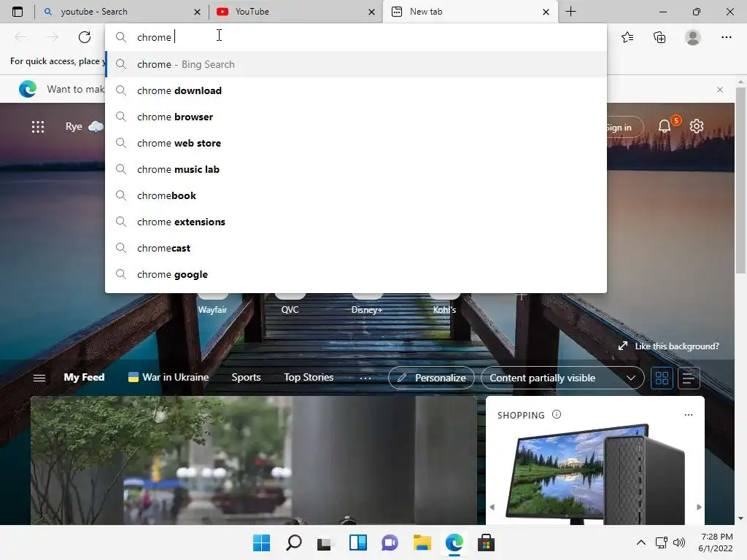Open Favorites star icon in toolbar
This screenshot has width=747, height=560.
627,37
